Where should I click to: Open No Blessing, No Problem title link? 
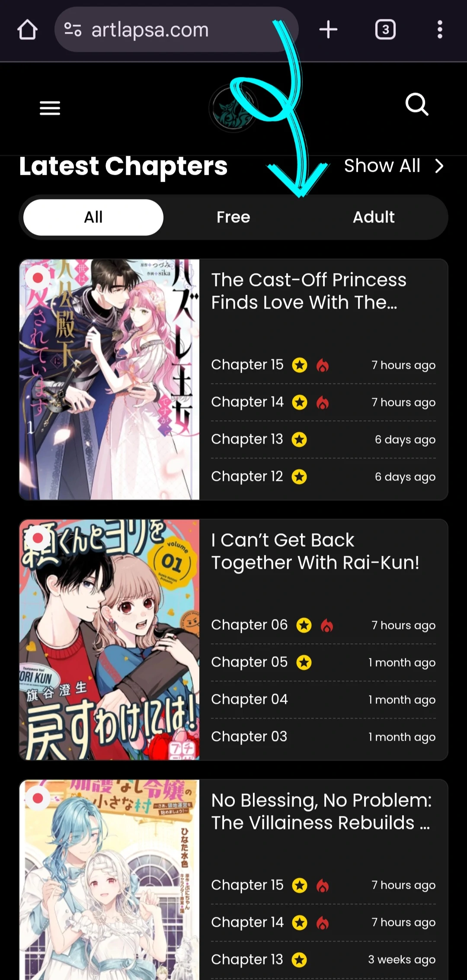coord(321,812)
